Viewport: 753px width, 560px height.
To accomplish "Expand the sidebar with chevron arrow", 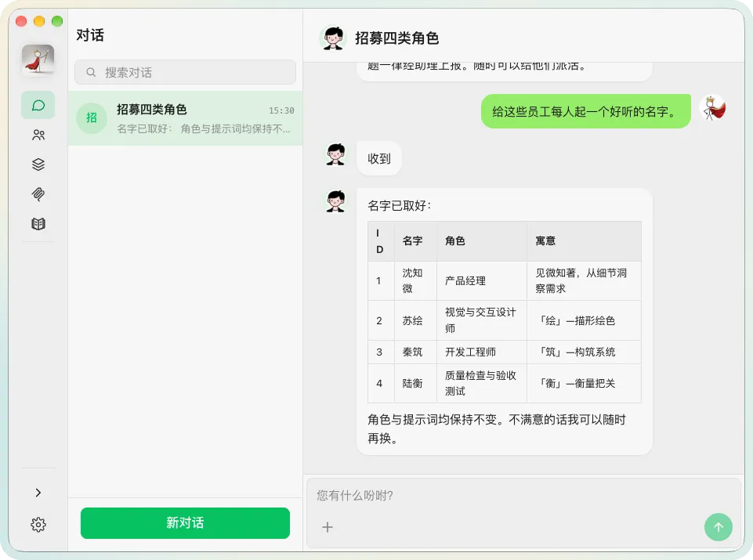I will [38, 493].
